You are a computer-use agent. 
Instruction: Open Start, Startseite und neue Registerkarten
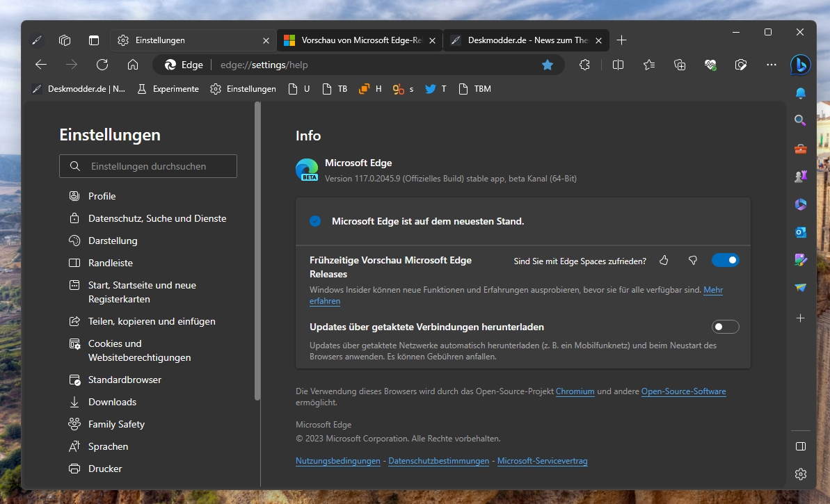point(133,292)
